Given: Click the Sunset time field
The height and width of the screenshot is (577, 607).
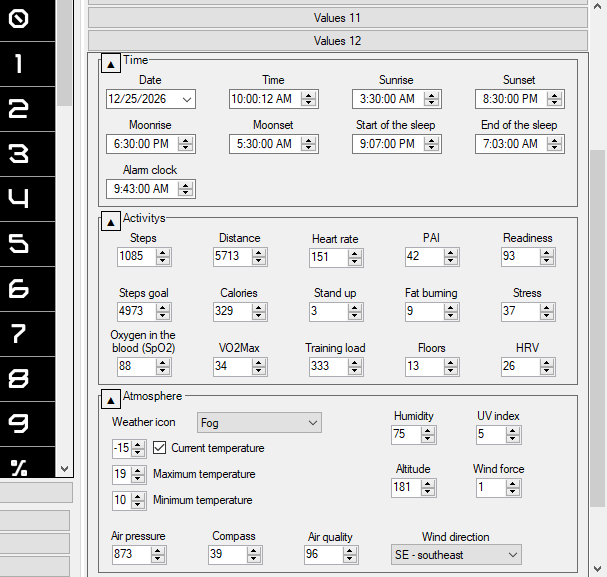Looking at the screenshot, I should pos(520,99).
